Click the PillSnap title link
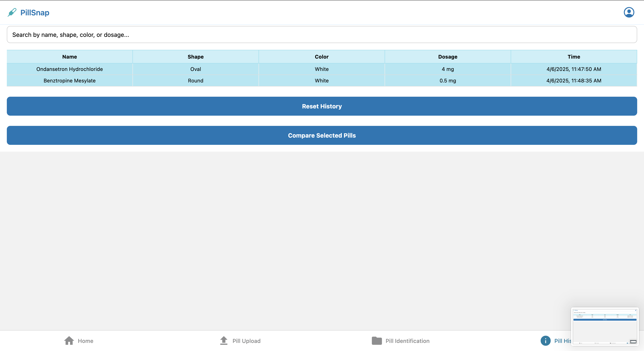644x351 pixels. click(x=35, y=13)
